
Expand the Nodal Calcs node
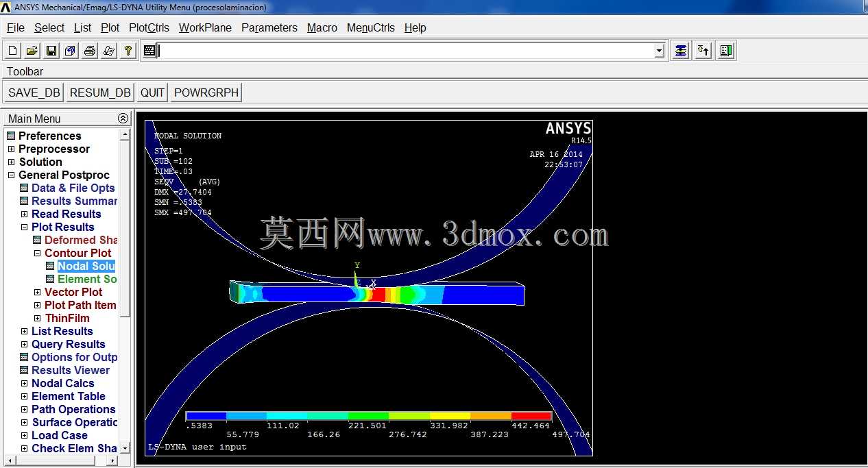24,383
